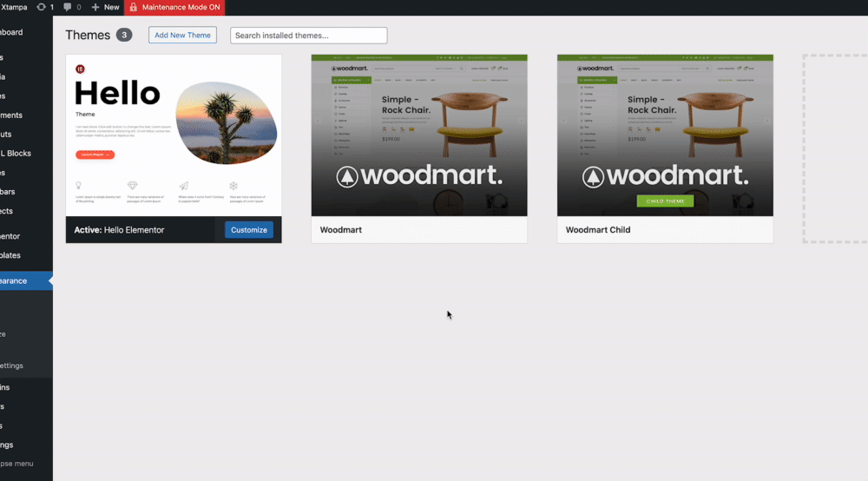Open the Plugins sidebar menu item
Screen dimensions: 868x481
[5, 387]
